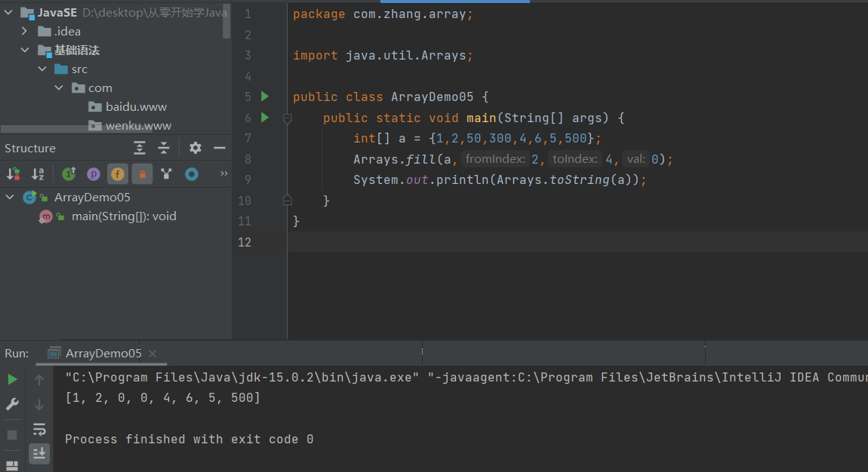868x472 pixels.
Task: Click the toIndex parameter hint
Action: [574, 159]
